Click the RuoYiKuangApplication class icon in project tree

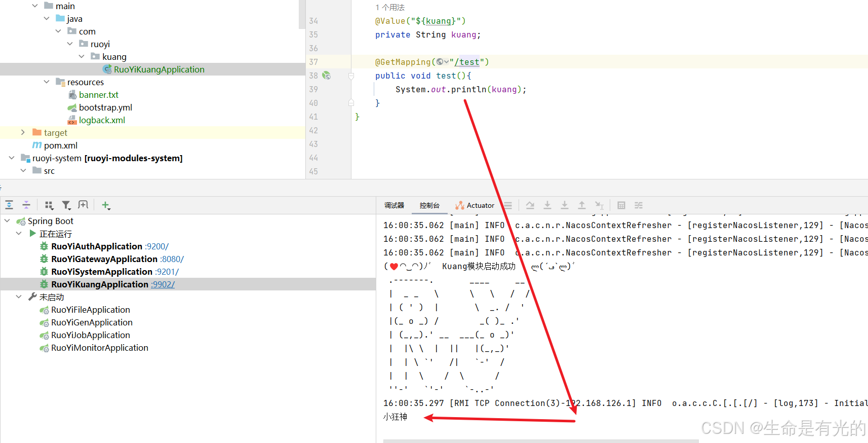pyautogui.click(x=107, y=69)
